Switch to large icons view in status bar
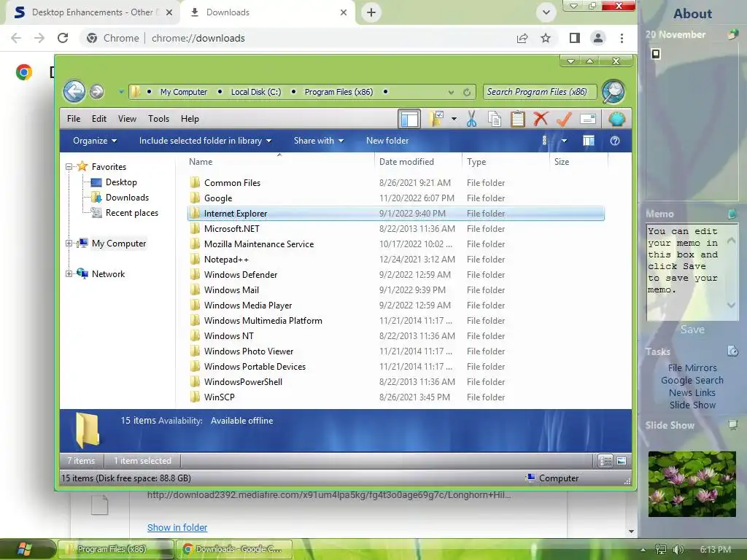Screen dimensions: 747x560 click(622, 461)
